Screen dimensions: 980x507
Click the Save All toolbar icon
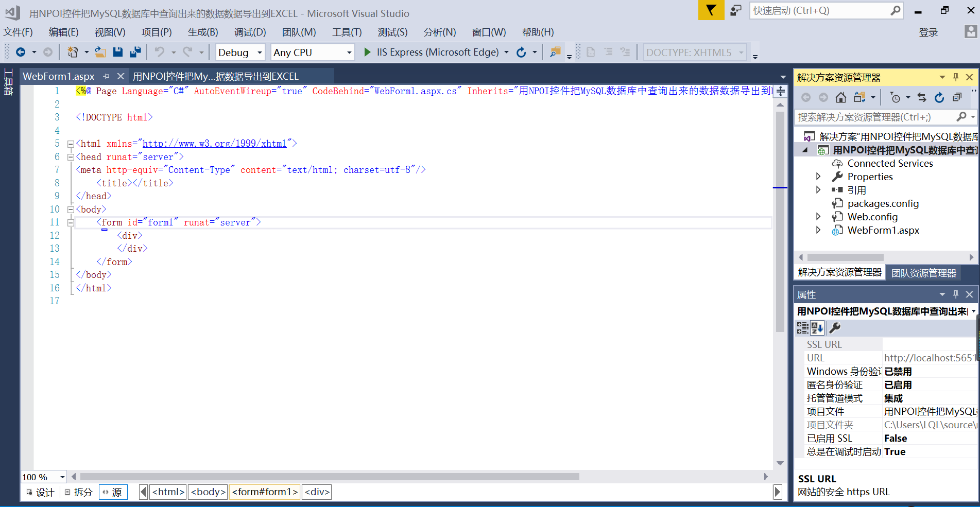click(x=135, y=52)
